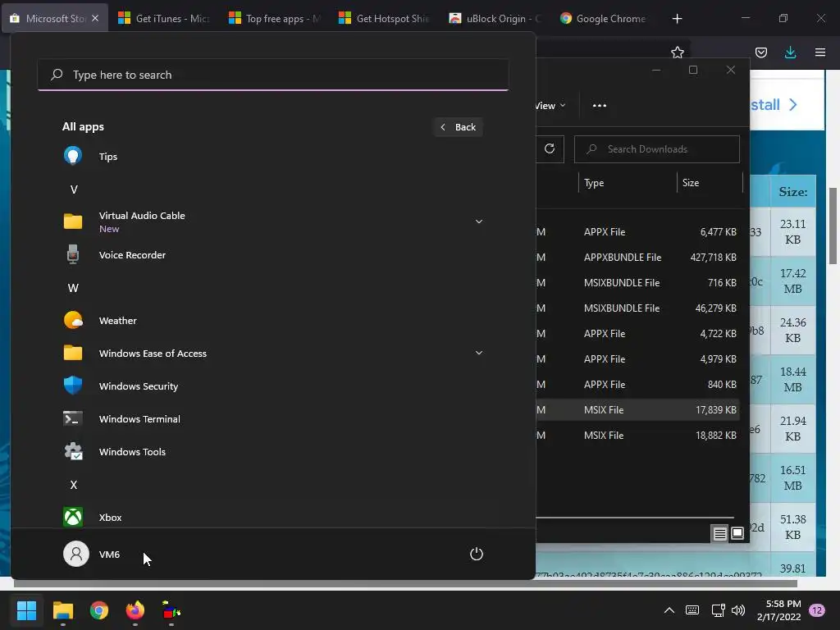Screen dimensions: 840x630
Task: Switch to large thumbnails view in File Explorer
Action: tap(737, 533)
